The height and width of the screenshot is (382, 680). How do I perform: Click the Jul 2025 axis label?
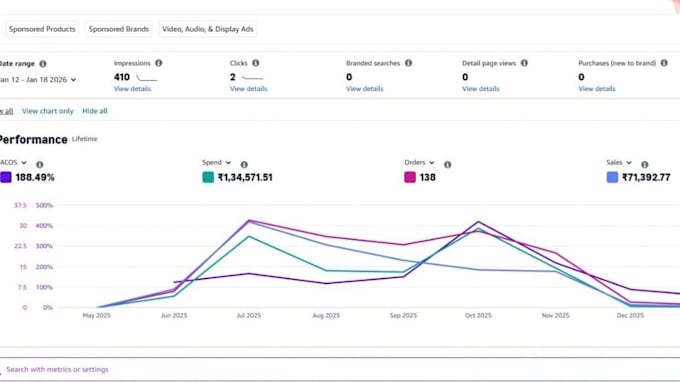click(249, 316)
